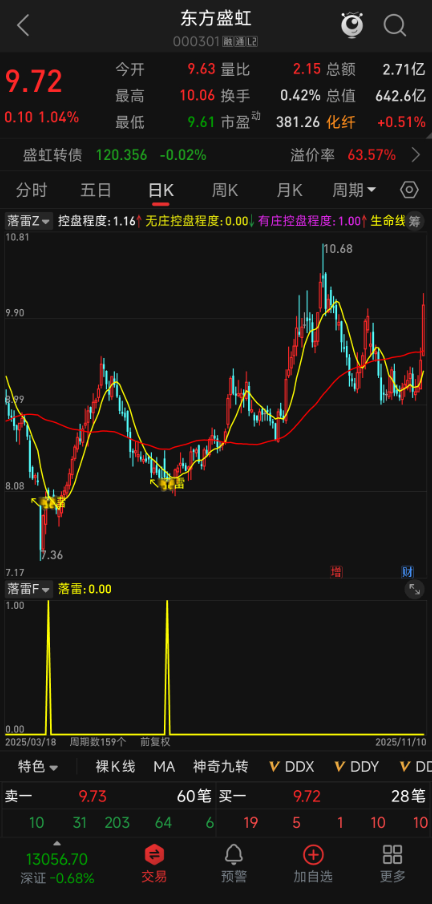
Task: Open 特色 indicator dropdown
Action: [38, 767]
